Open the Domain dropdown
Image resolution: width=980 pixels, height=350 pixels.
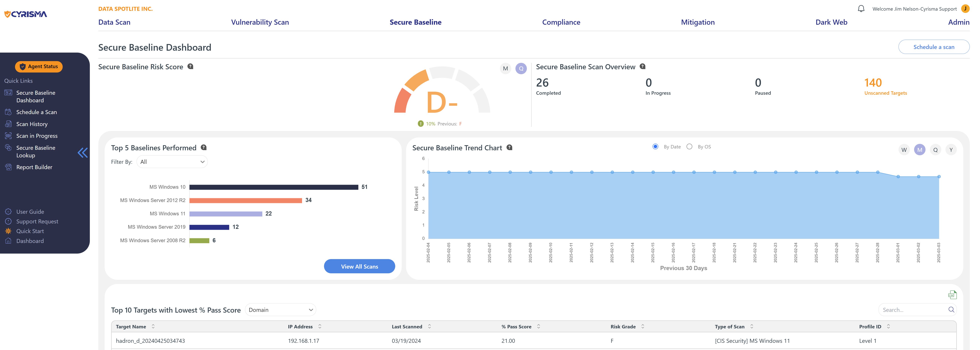280,310
